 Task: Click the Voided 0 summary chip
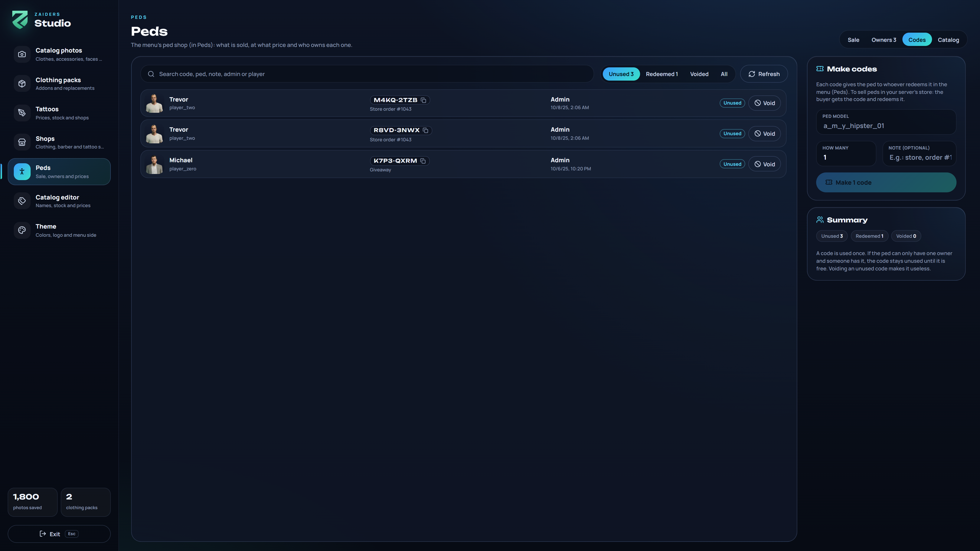click(x=906, y=236)
